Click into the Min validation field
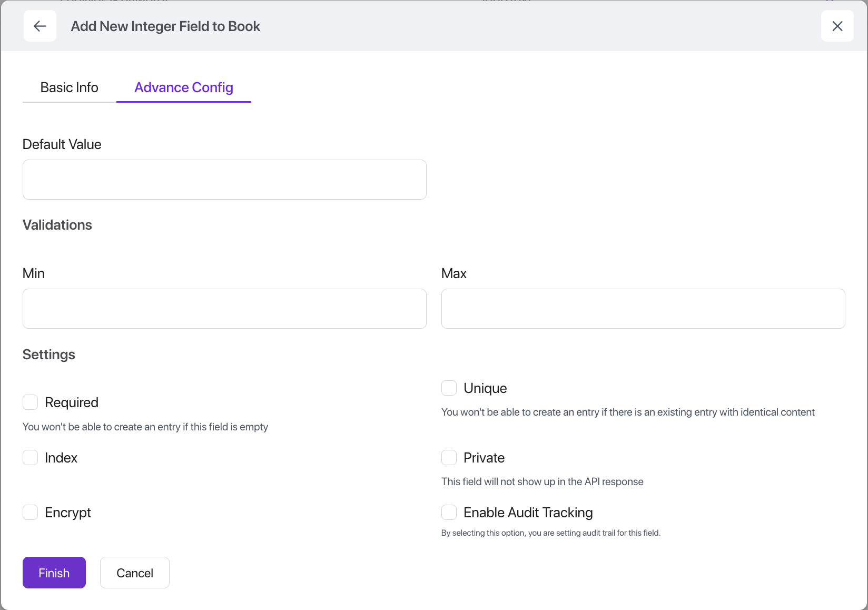The height and width of the screenshot is (610, 868). pos(224,309)
